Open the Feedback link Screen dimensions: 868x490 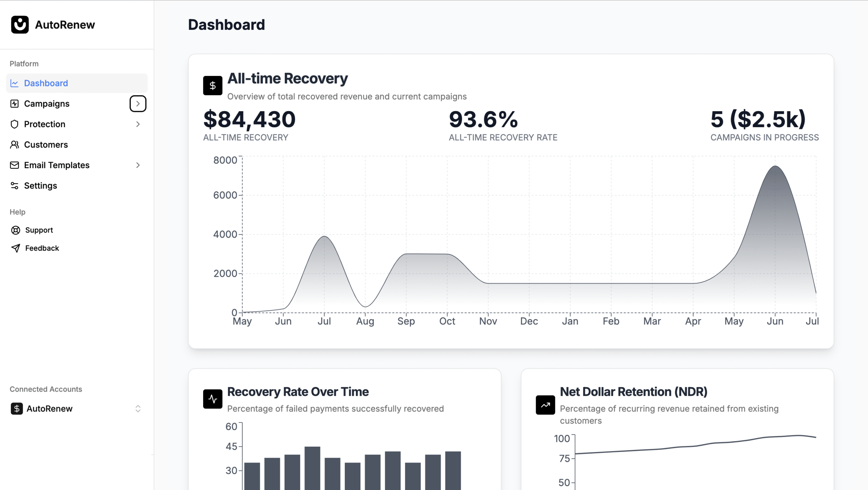point(42,248)
